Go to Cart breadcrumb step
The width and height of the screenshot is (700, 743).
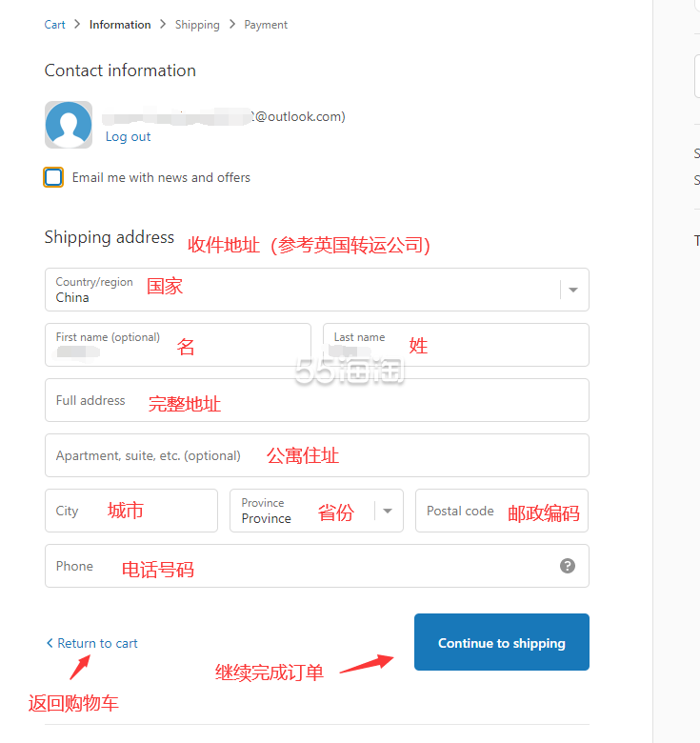pos(55,25)
